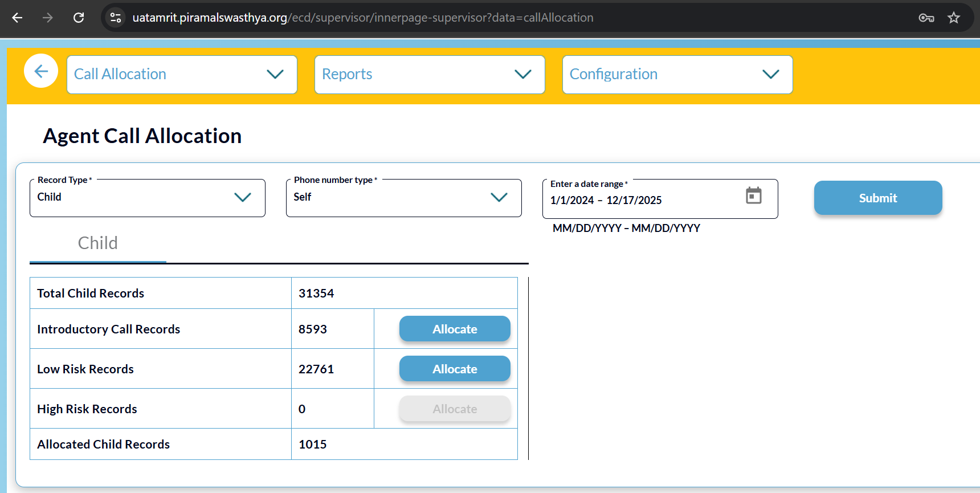Open the Record Type dropdown
Screen dimensions: 980x493
(147, 198)
